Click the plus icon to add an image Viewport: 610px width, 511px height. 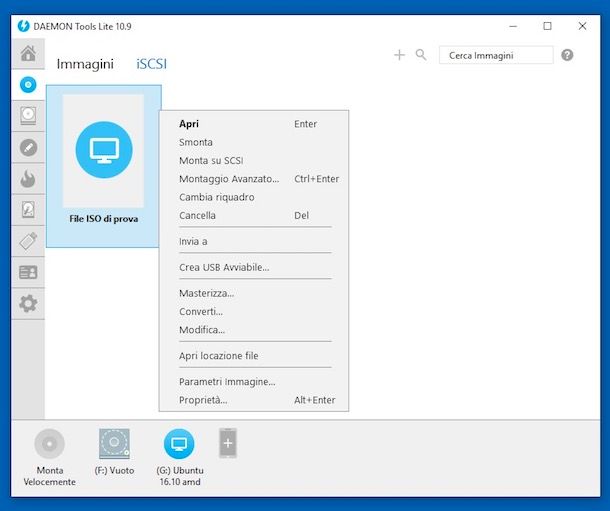click(x=399, y=55)
